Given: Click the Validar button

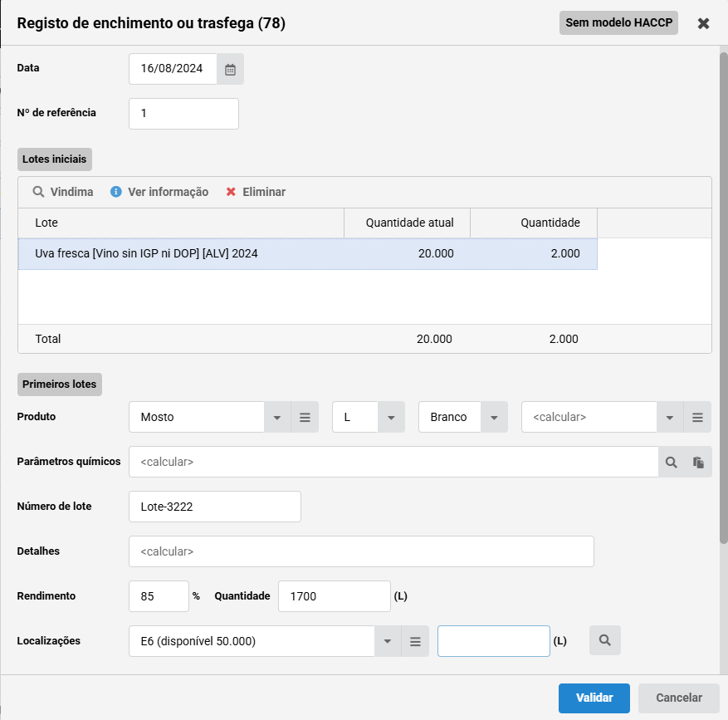Looking at the screenshot, I should point(594,698).
